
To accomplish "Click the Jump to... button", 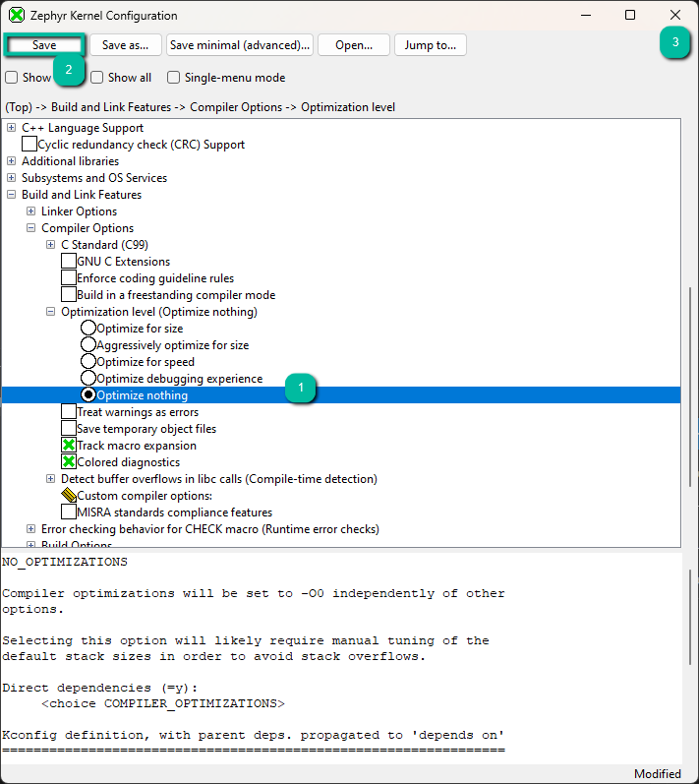I will coord(430,45).
